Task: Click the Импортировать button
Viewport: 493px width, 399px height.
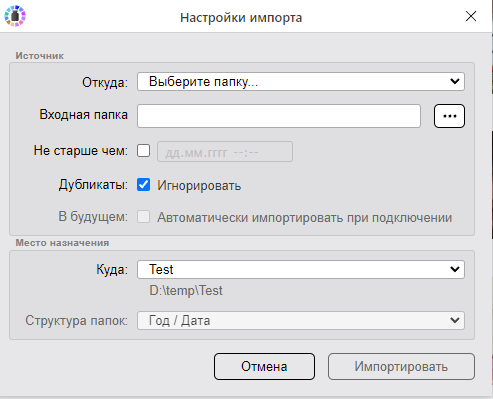Action: [x=401, y=366]
